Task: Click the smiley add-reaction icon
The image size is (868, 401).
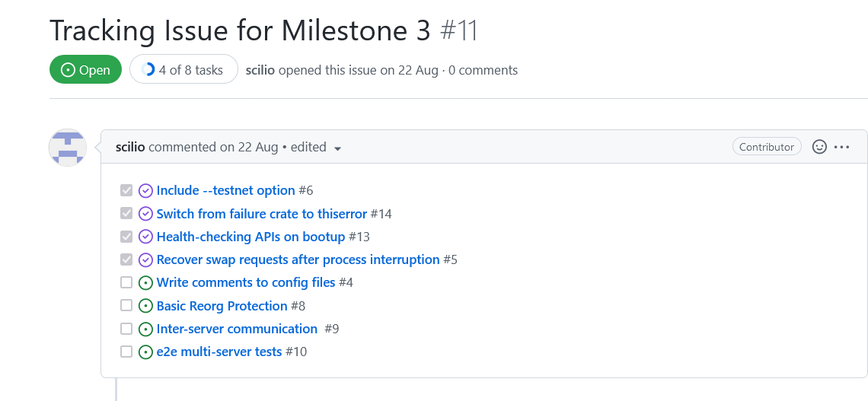Action: [x=819, y=147]
